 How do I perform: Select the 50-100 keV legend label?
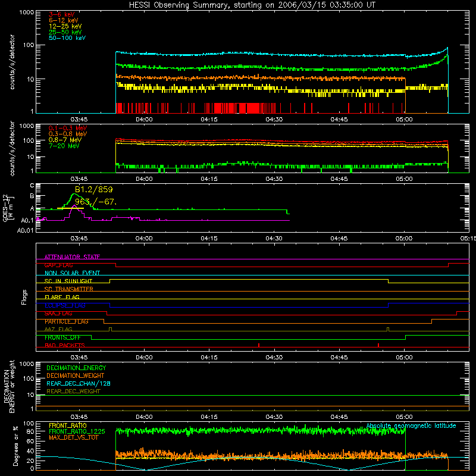tap(67, 38)
